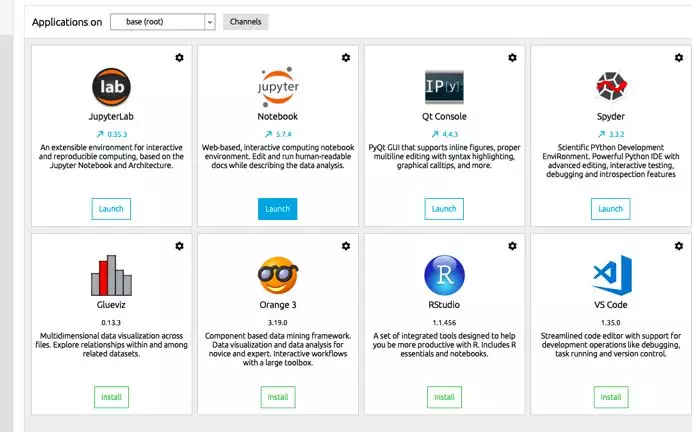Open gear options for VS Code tile

tap(677, 246)
